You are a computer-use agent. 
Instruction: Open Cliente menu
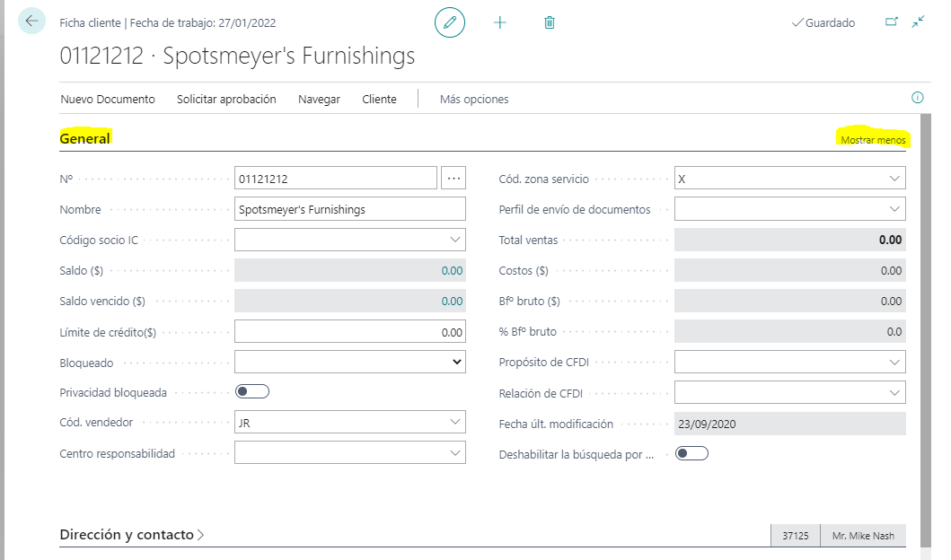(x=379, y=100)
